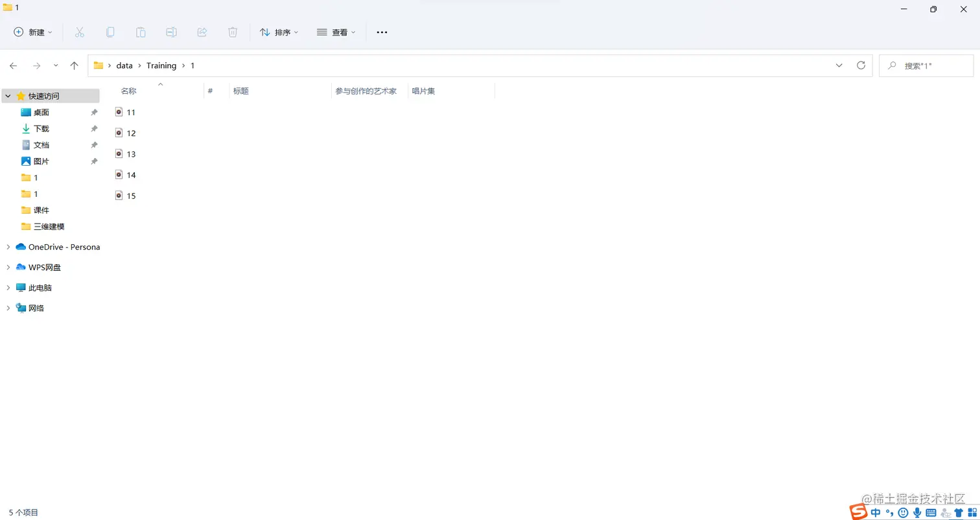Click the Cut icon in the toolbar

pos(80,32)
